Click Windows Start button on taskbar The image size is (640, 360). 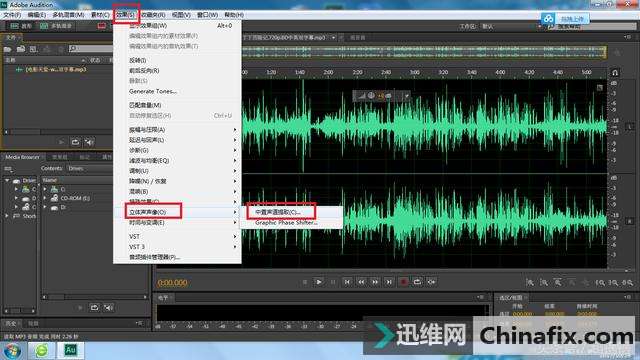click(12, 350)
